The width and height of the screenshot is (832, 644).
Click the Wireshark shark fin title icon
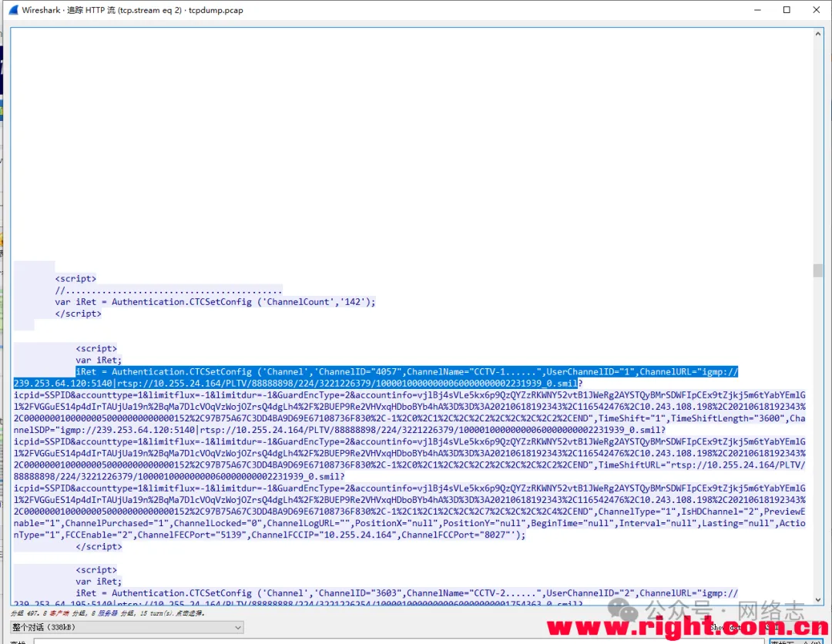[x=12, y=10]
